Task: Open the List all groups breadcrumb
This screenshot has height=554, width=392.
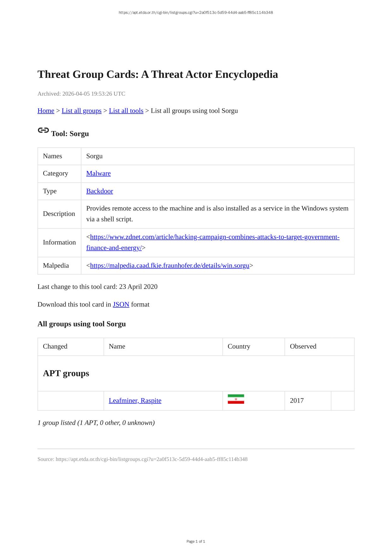Action: (81, 111)
